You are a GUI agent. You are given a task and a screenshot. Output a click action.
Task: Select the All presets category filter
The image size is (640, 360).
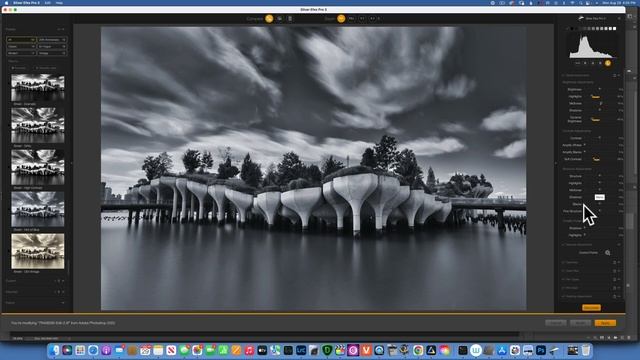pos(21,40)
